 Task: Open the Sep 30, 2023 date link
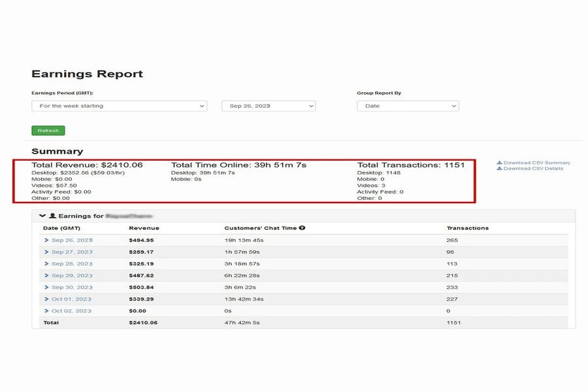pyautogui.click(x=72, y=287)
